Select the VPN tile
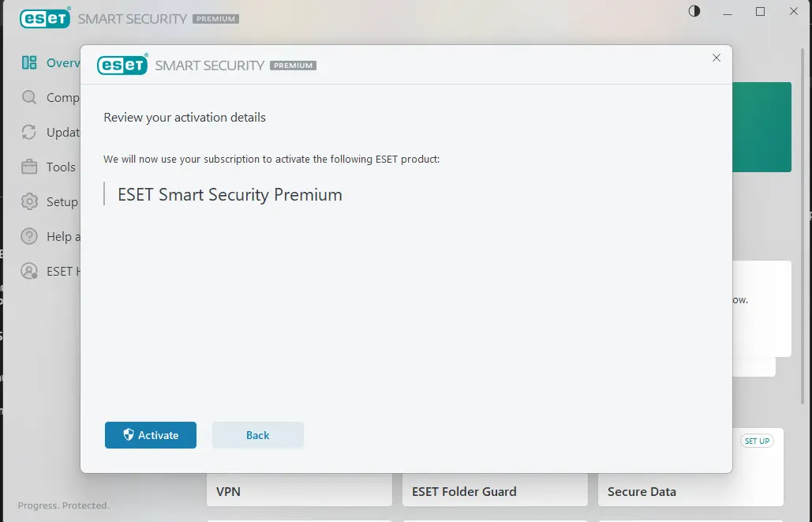Viewport: 812px width, 522px height. pyautogui.click(x=299, y=490)
